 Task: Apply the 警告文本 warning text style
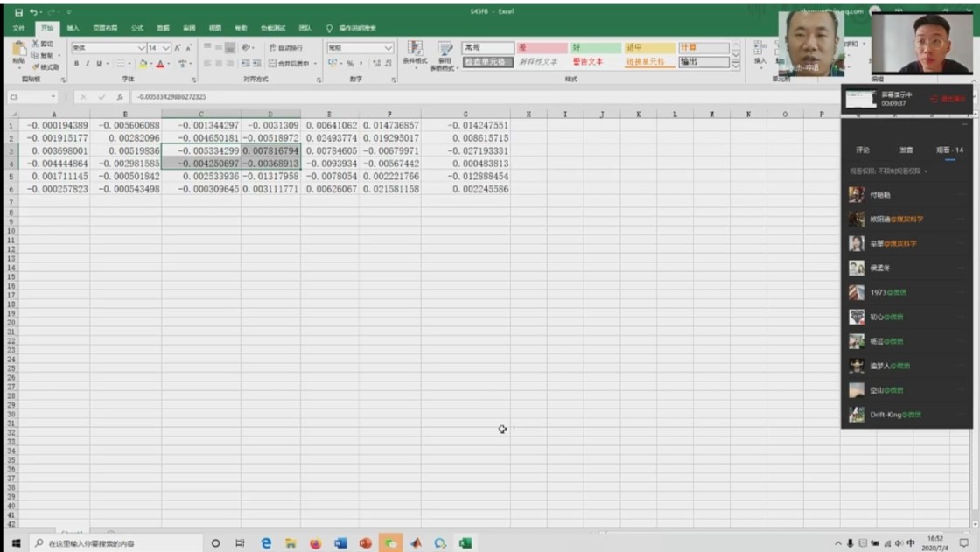pyautogui.click(x=587, y=62)
